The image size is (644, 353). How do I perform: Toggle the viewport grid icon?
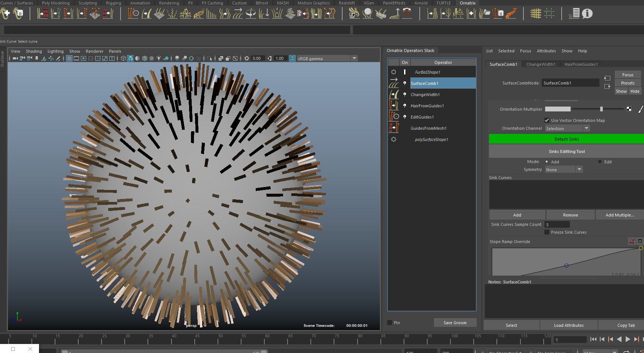point(69,58)
